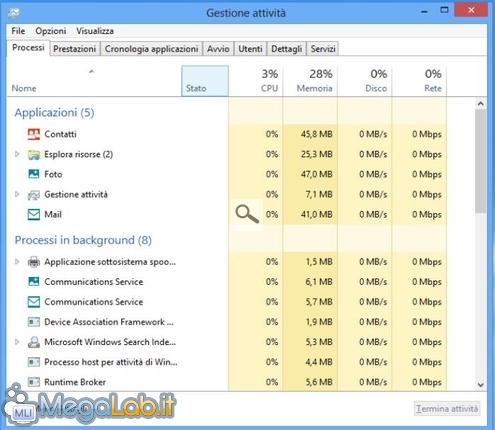Select the Contatti row name
495x430 pixels.
pyautogui.click(x=60, y=134)
